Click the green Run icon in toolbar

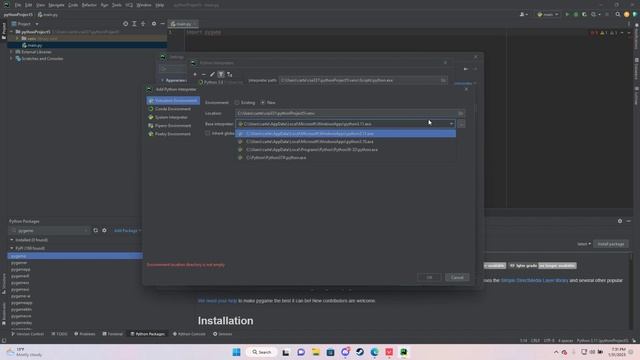[567, 14]
